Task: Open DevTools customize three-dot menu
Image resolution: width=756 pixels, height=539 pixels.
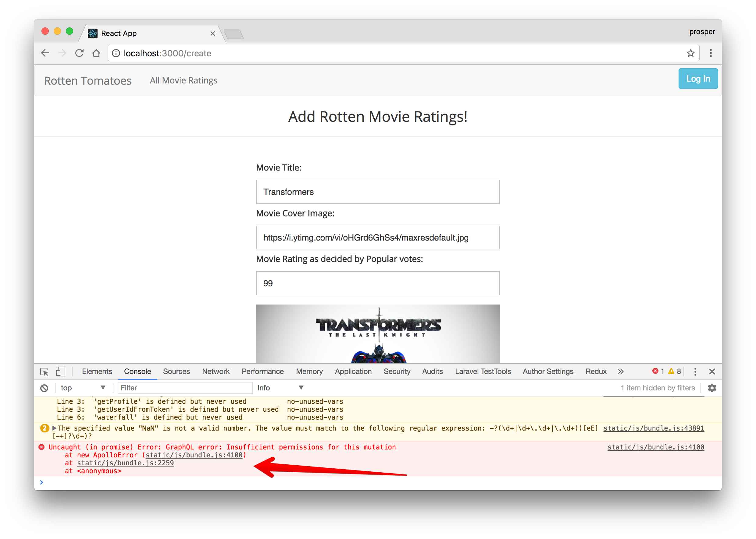Action: click(x=695, y=372)
